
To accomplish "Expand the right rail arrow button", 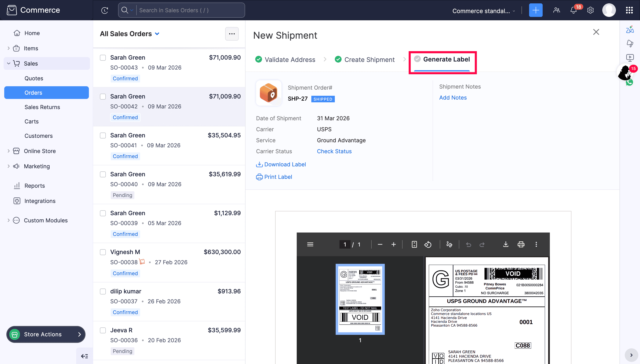I will click(x=631, y=355).
